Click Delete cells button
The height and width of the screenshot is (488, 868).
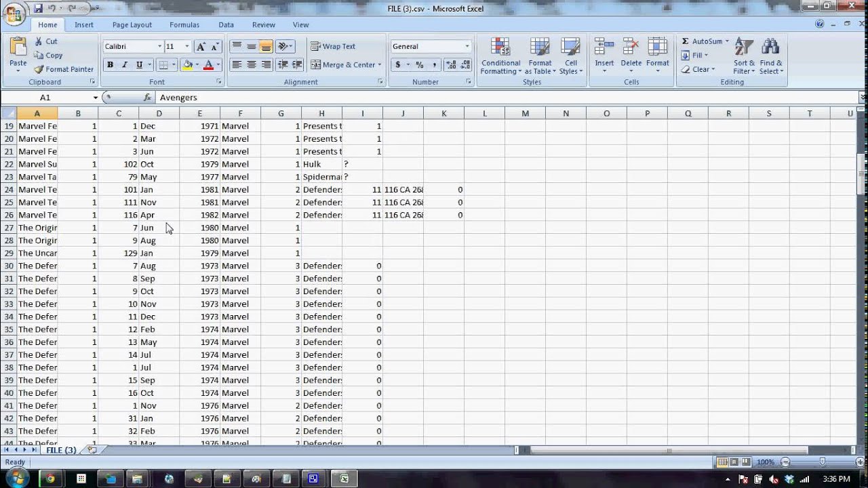tap(631, 56)
